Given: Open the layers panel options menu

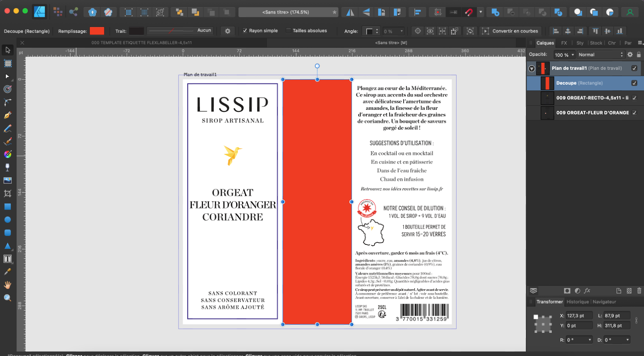Looking at the screenshot, I should (640, 43).
